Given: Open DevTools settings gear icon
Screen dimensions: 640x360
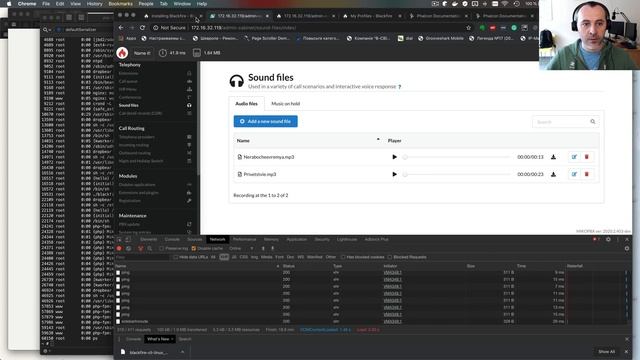Looking at the screenshot, I should click(x=608, y=239).
